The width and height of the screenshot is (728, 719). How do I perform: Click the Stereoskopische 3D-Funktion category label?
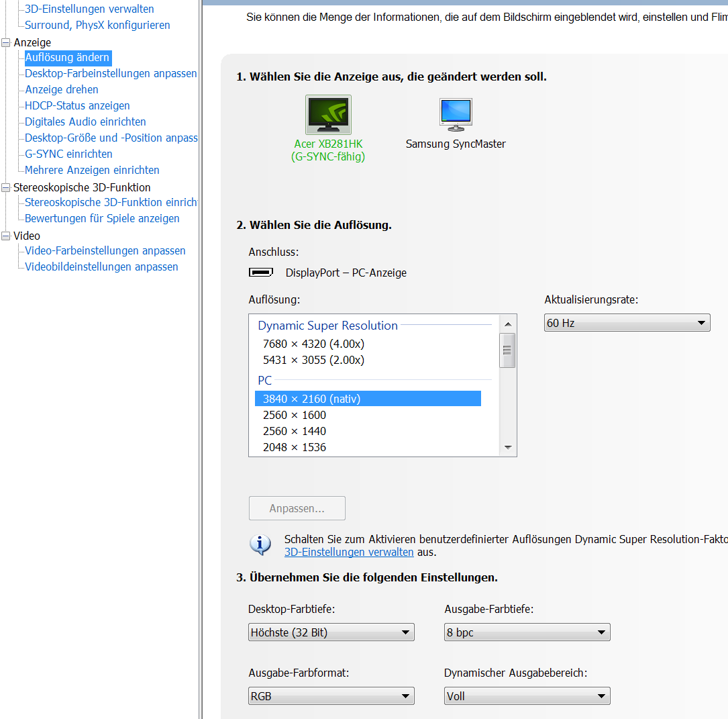pyautogui.click(x=82, y=188)
